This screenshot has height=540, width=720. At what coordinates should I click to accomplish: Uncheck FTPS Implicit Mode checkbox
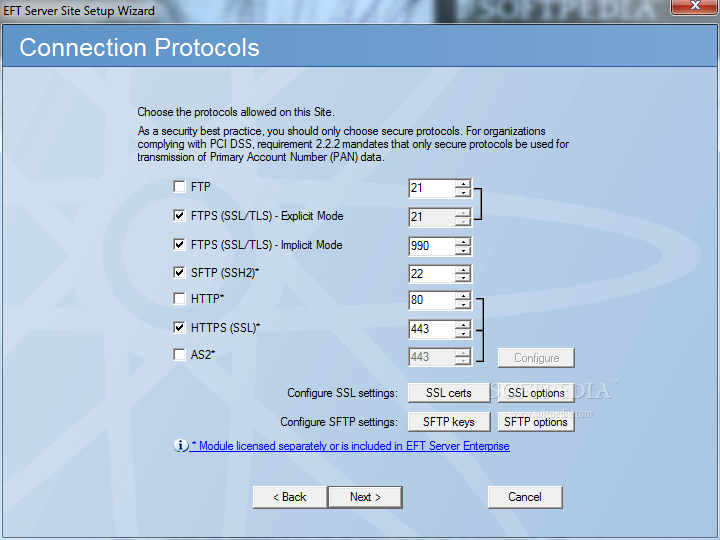pos(179,244)
